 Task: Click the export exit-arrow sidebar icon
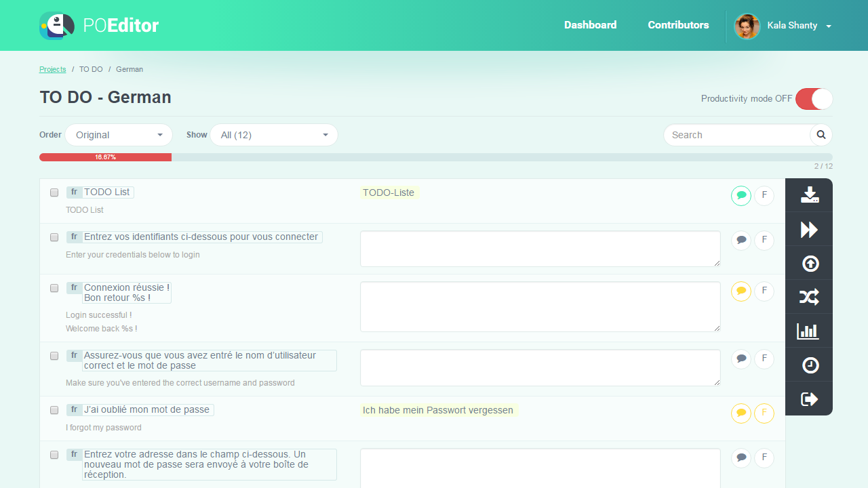[x=810, y=399]
